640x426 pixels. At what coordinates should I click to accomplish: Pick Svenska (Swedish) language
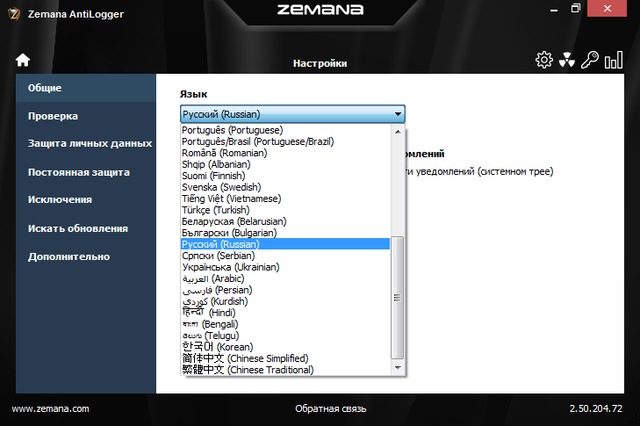pyautogui.click(x=285, y=187)
